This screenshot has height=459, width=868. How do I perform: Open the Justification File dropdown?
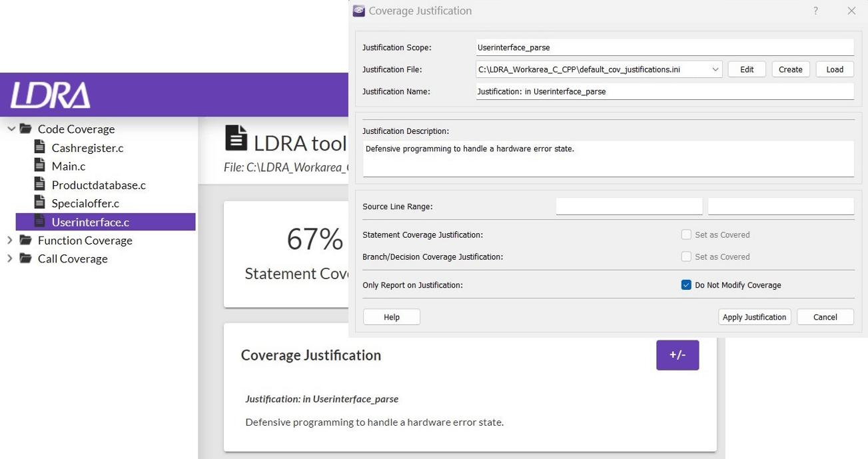pos(715,69)
